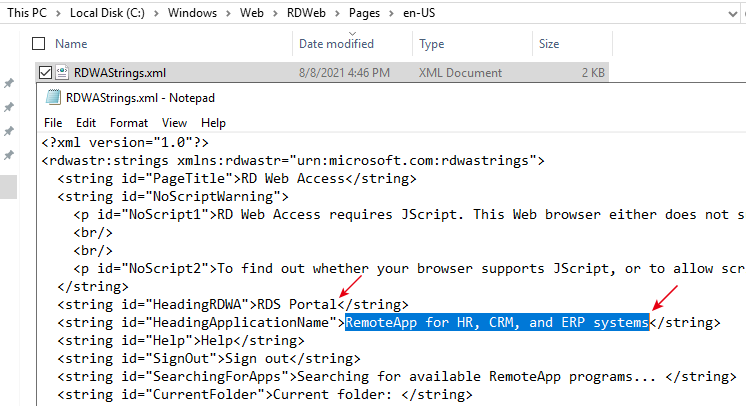Sort files by Date modified column

coord(336,44)
